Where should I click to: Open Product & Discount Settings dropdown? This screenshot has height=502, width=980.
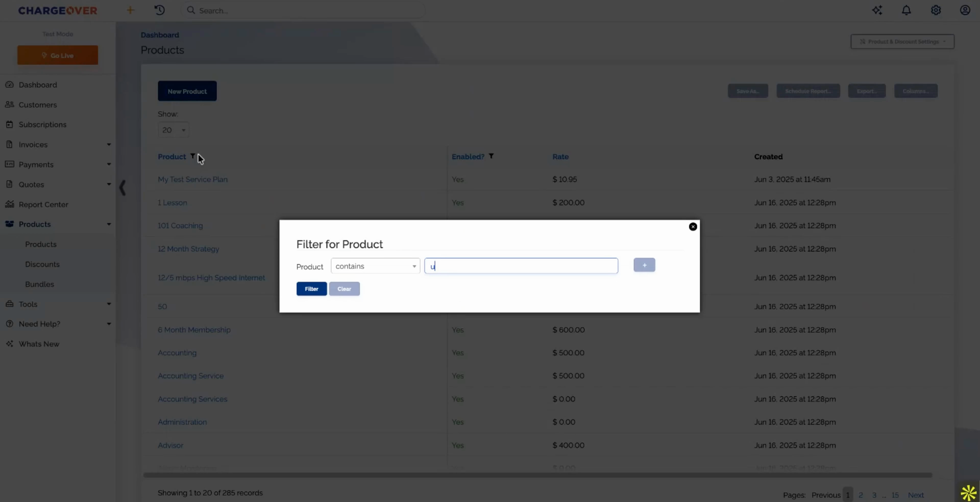click(x=902, y=42)
